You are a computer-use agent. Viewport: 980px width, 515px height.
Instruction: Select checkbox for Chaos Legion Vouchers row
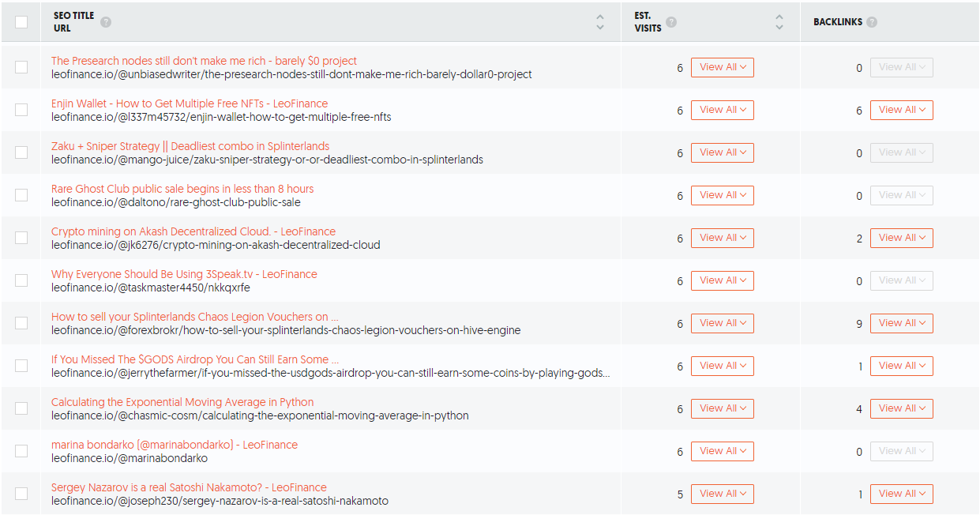[21, 323]
